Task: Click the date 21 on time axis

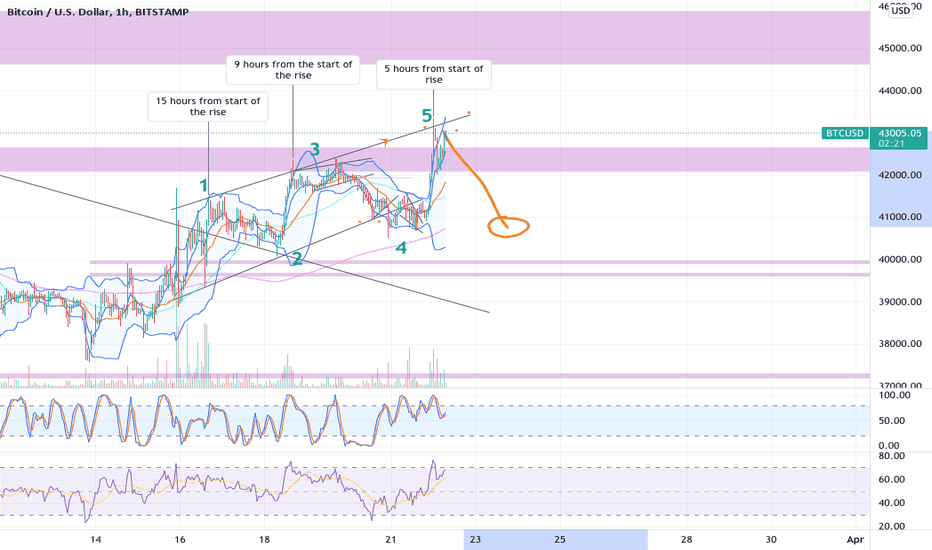Action: pyautogui.click(x=391, y=540)
